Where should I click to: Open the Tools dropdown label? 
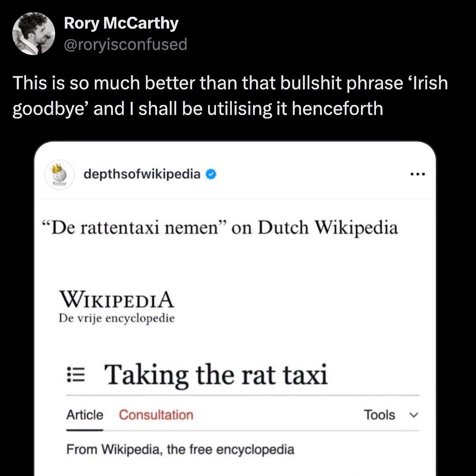click(379, 415)
